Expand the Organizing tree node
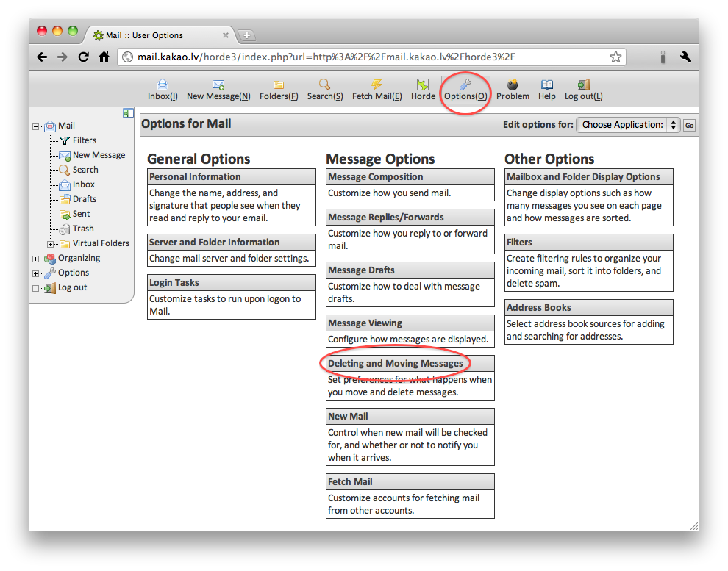Image resolution: width=728 pixels, height=571 pixels. click(x=36, y=259)
